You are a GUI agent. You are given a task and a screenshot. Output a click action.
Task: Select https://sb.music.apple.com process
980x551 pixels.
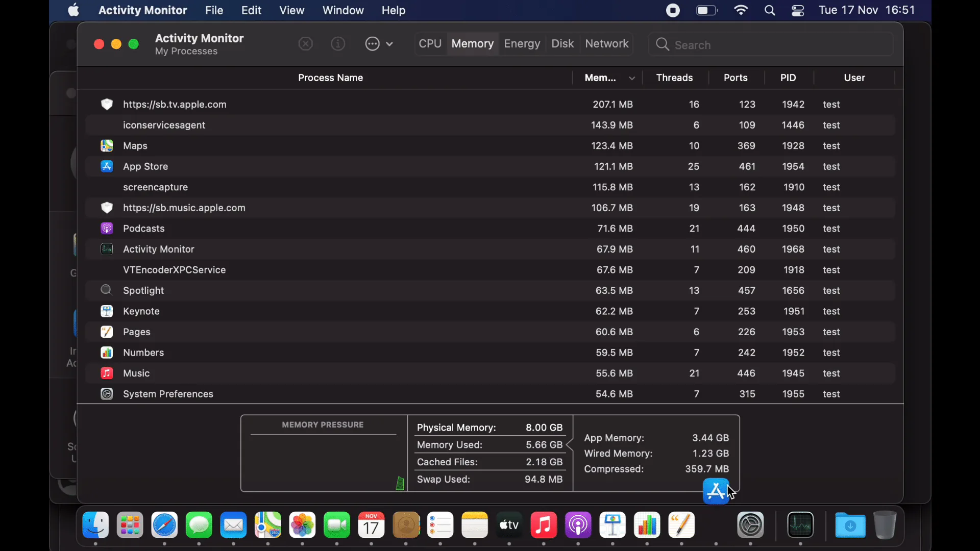(490, 208)
